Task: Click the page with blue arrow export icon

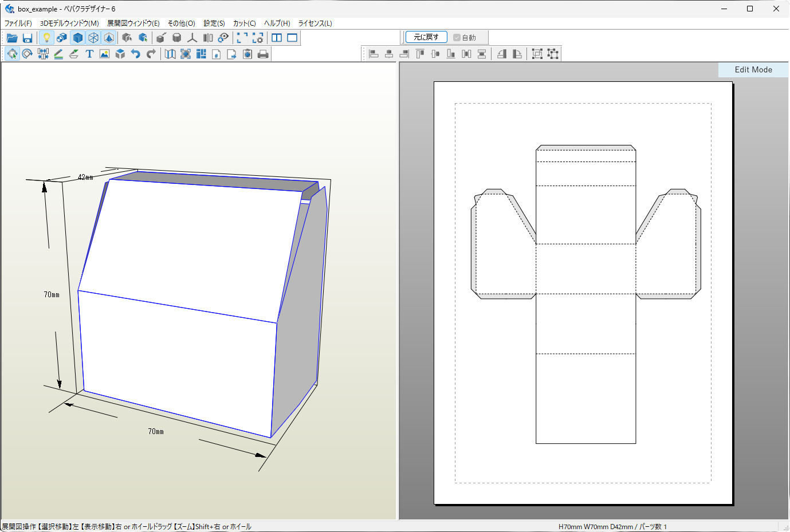Action: pos(232,54)
